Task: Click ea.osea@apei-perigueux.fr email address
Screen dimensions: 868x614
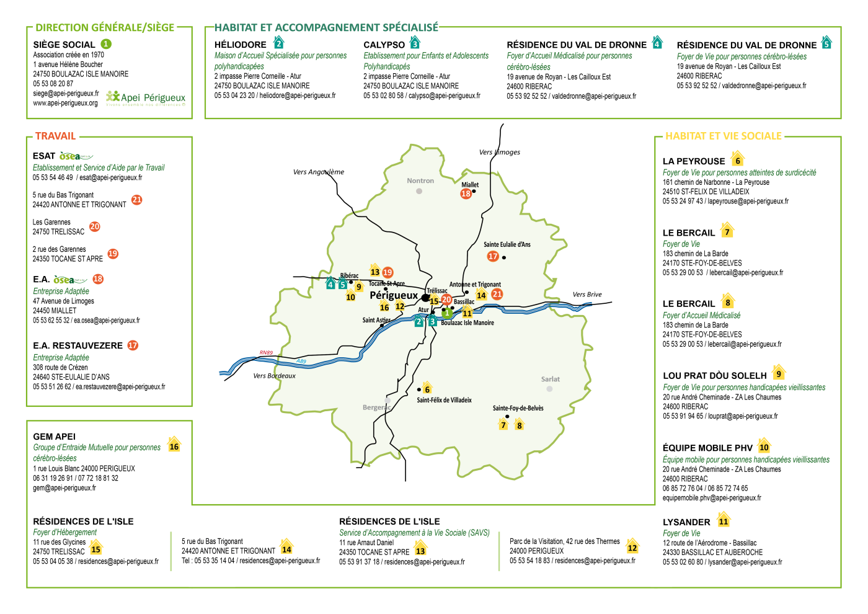Action: pos(107,321)
